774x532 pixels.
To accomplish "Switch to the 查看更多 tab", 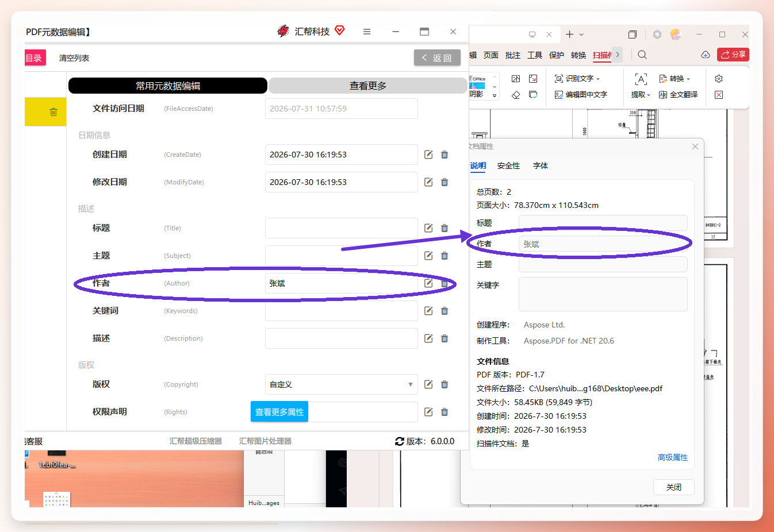I will point(368,86).
